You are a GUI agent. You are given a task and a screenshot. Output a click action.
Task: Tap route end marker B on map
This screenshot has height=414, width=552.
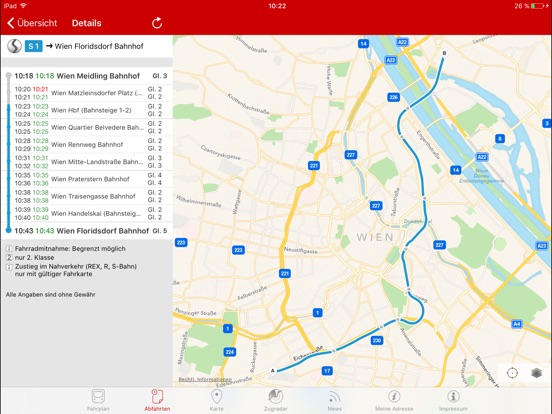[x=444, y=53]
